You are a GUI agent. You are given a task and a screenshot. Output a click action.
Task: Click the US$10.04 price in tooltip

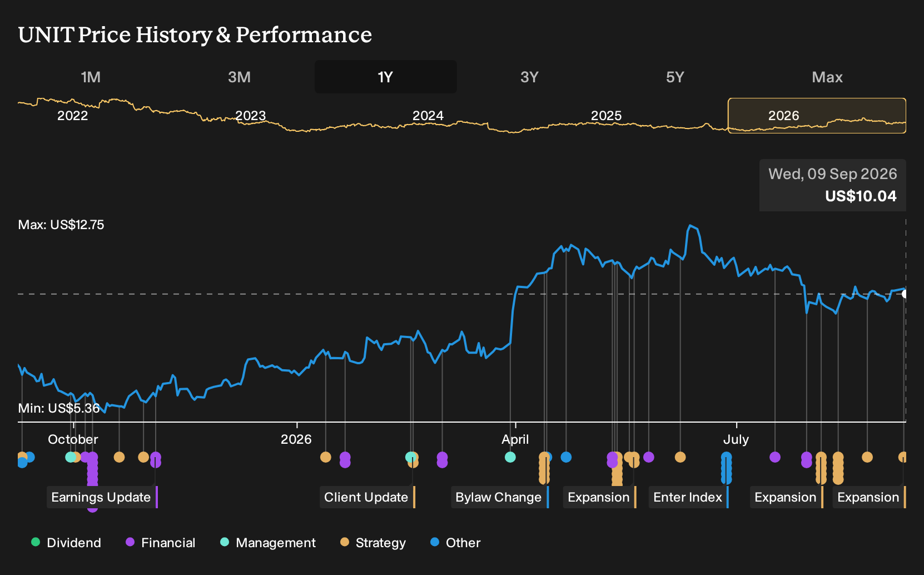tap(861, 196)
